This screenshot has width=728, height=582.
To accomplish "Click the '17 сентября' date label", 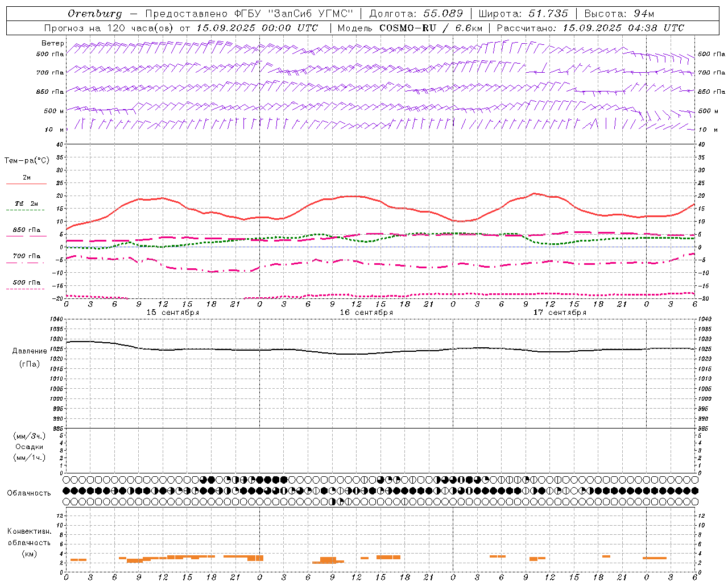I will tap(560, 312).
